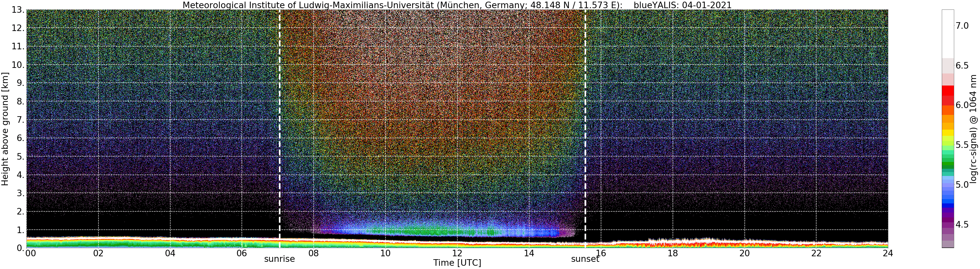This screenshot has width=980, height=269.
Task: Click the "6." tick on the height axis
Action: (x=21, y=138)
